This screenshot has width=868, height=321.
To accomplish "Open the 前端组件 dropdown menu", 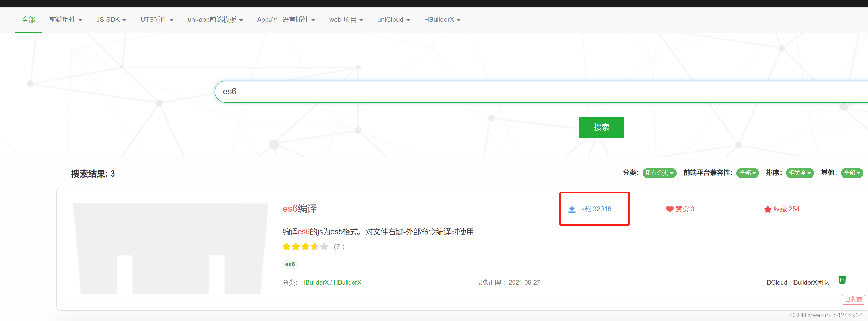I will 66,20.
